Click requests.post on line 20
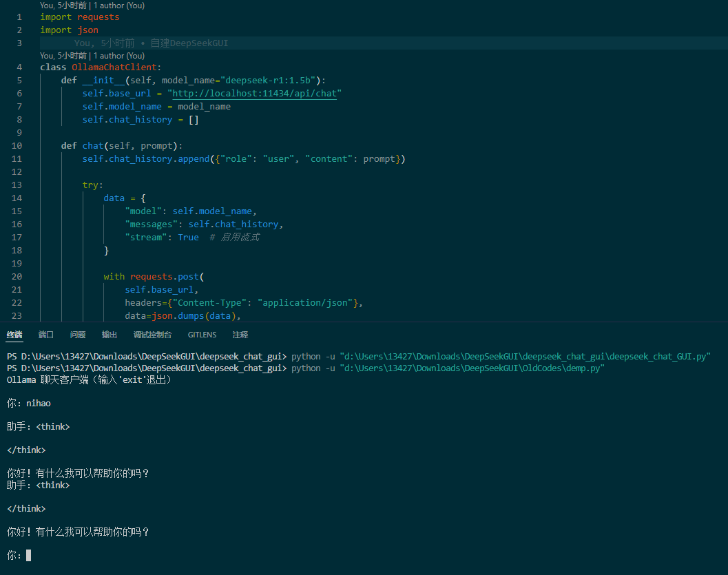Screen dimensions: 728x575 click(165, 277)
